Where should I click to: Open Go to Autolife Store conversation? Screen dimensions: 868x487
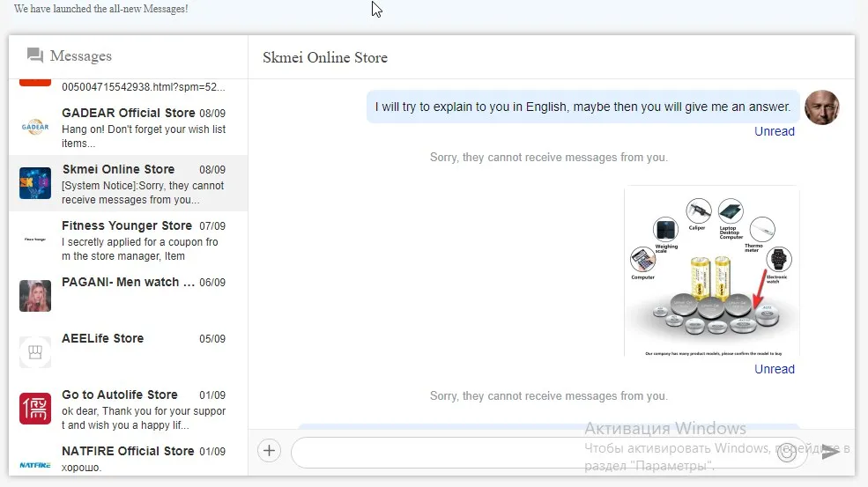pyautogui.click(x=128, y=409)
